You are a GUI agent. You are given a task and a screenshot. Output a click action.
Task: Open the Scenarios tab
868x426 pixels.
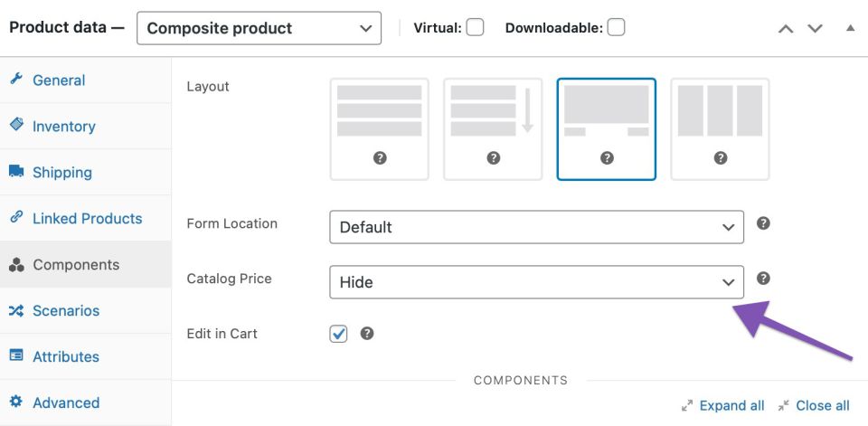coord(66,311)
